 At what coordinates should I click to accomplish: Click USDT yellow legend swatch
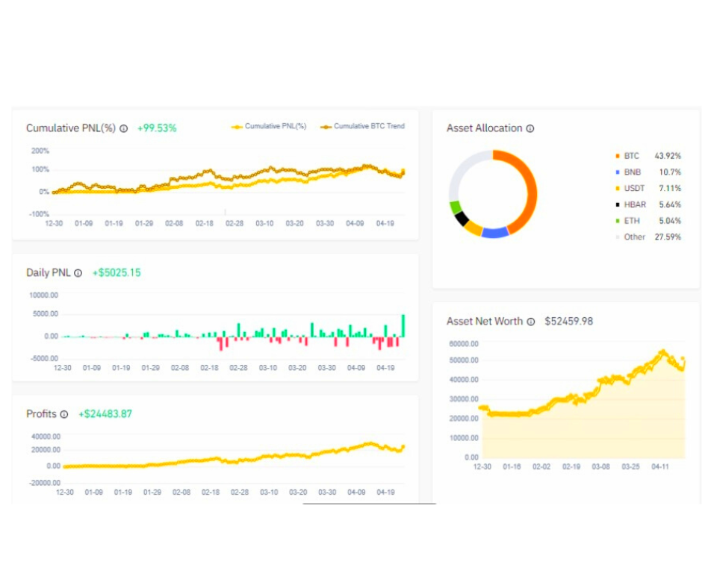[x=618, y=188]
